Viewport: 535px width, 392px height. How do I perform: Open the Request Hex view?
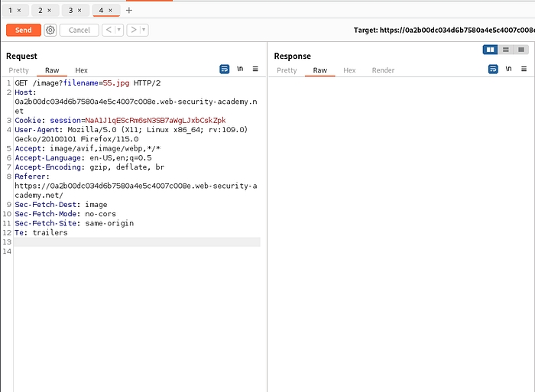81,70
